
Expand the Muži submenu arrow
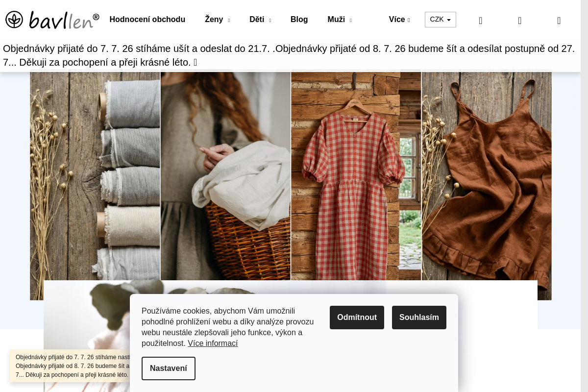pyautogui.click(x=351, y=20)
